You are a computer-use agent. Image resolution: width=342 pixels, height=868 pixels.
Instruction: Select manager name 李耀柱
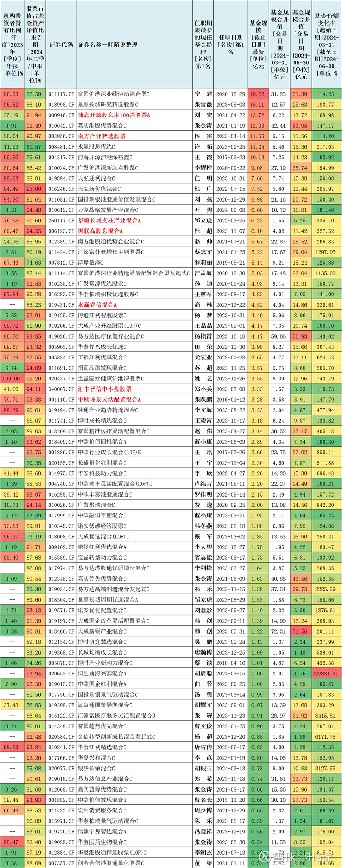203,168
